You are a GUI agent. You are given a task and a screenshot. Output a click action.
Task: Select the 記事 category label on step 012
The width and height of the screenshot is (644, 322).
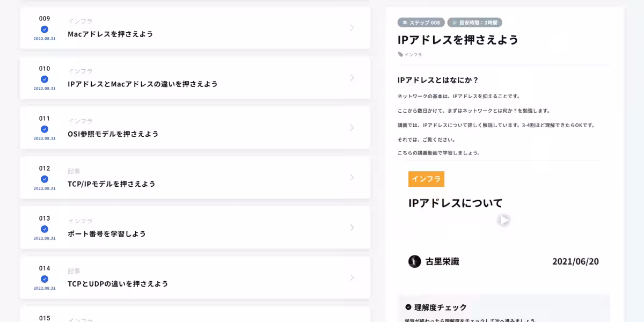pyautogui.click(x=75, y=171)
